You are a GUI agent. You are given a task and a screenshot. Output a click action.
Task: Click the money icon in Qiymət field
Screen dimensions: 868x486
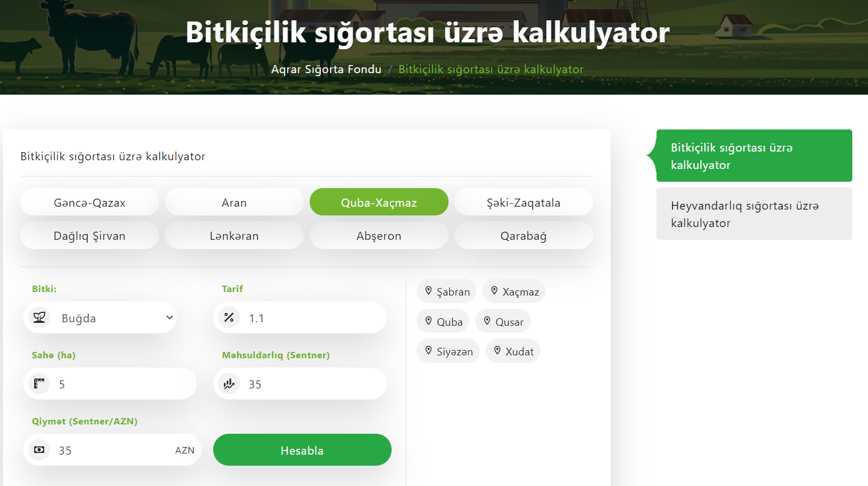(x=39, y=450)
